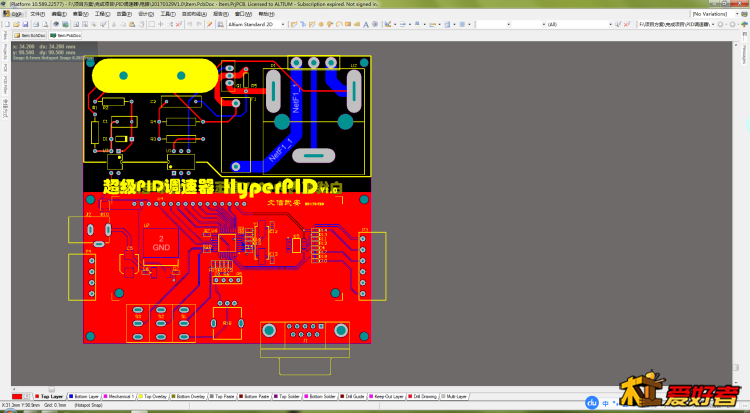Click the horizontal scrollbar thumb

[51, 389]
